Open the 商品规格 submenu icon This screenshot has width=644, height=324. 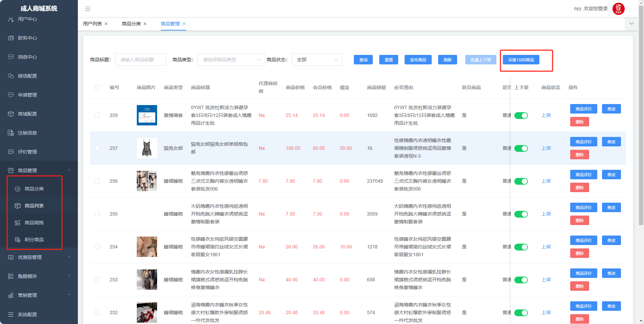(18, 223)
